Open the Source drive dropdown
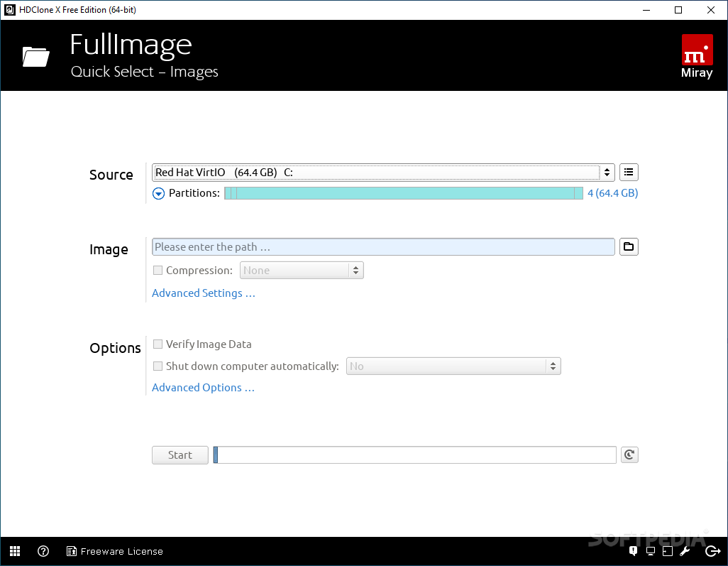Screen dimensions: 728x566 point(383,173)
